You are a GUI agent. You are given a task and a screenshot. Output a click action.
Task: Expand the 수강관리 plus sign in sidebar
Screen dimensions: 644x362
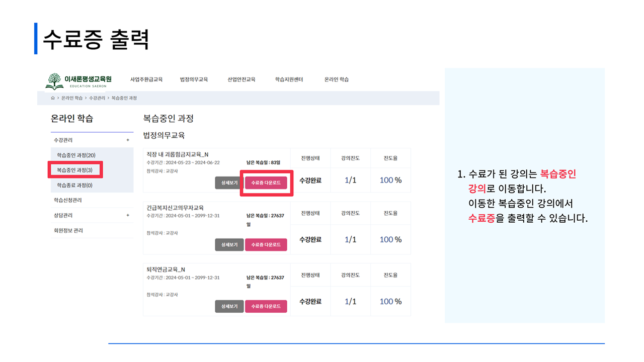point(128,140)
